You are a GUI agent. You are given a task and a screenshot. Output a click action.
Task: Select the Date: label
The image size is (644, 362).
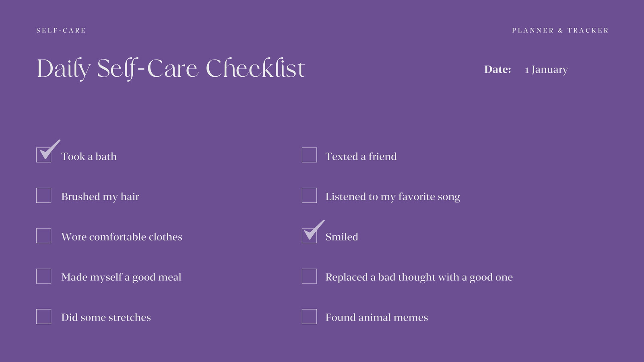coord(497,69)
